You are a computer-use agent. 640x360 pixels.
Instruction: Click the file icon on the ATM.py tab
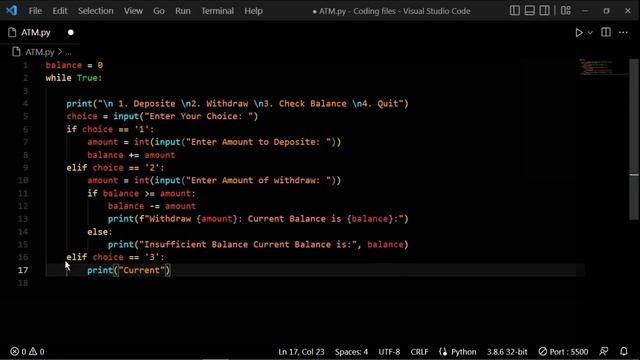12,32
